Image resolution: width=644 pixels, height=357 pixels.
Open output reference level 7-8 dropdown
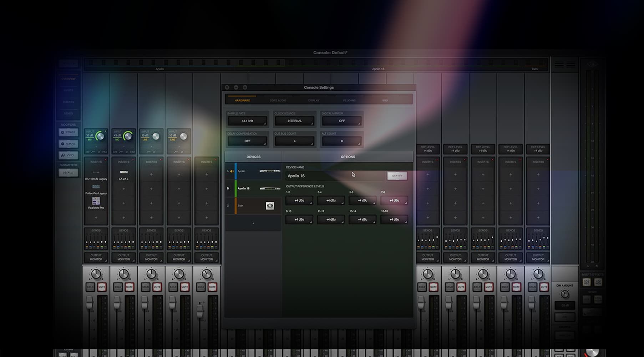[394, 201]
